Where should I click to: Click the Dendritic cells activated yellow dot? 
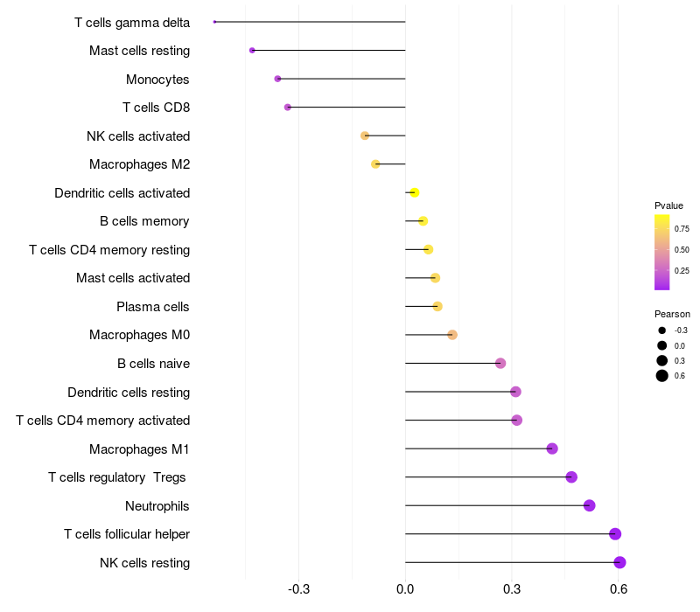[414, 192]
